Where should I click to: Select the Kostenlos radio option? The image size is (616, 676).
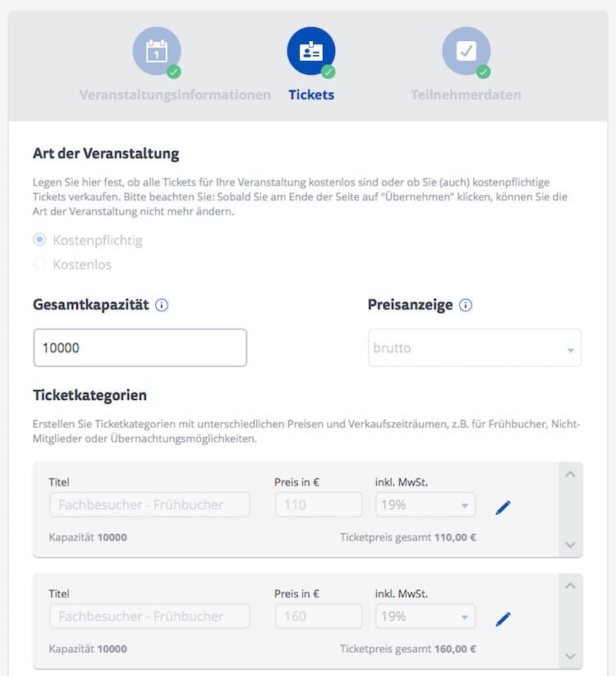pos(39,264)
